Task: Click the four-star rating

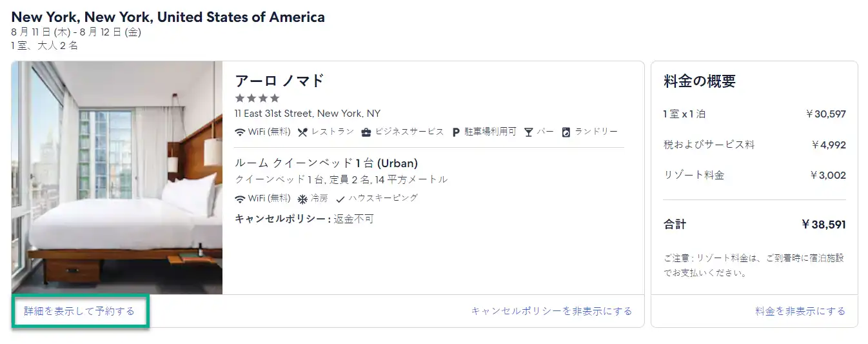Action: (x=257, y=98)
